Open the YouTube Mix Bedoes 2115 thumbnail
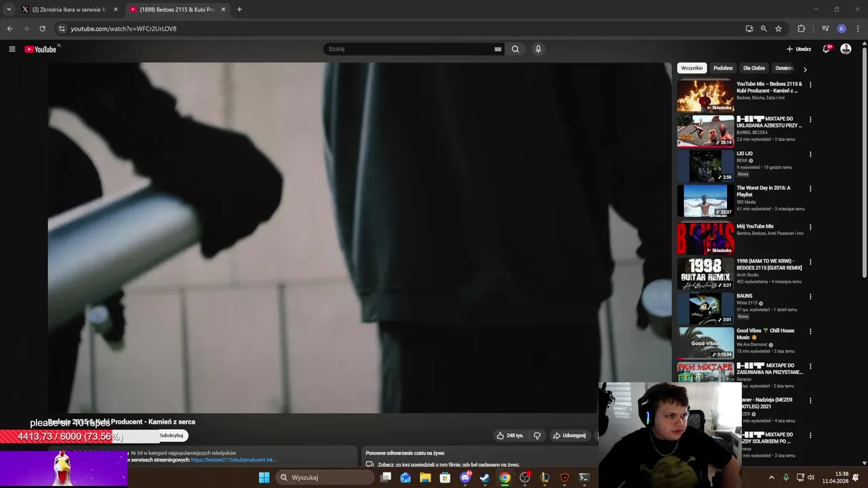 tap(705, 96)
